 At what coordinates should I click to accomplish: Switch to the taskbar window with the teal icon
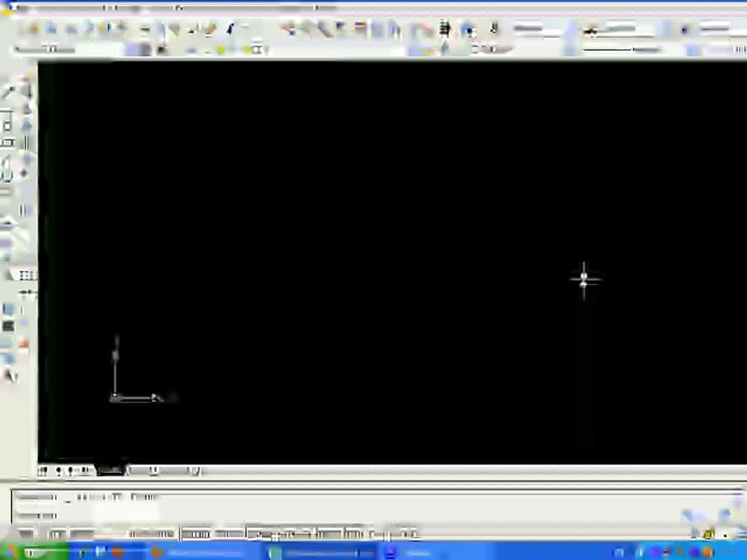[321, 552]
